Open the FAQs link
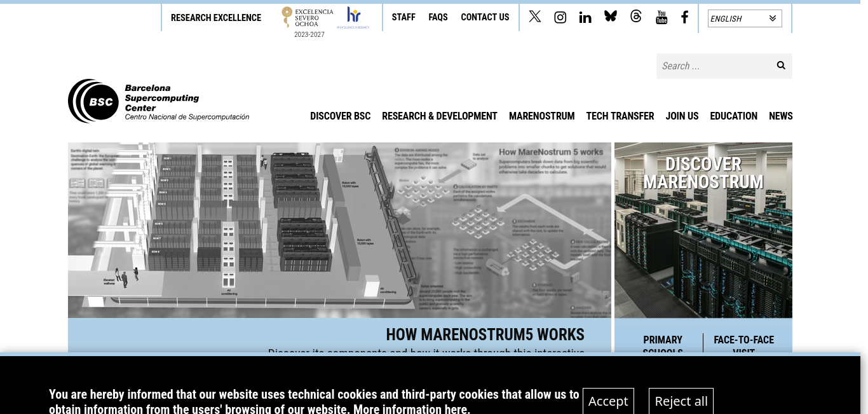Viewport: 868px width, 414px height. pyautogui.click(x=438, y=17)
